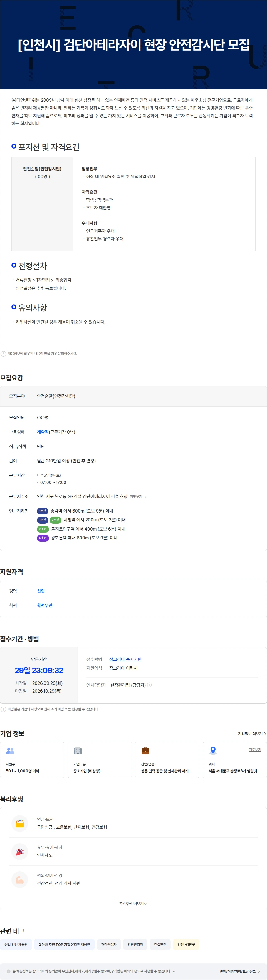Click the 중소기업 (비상장) card
This screenshot has height=980, width=267.
[99, 760]
